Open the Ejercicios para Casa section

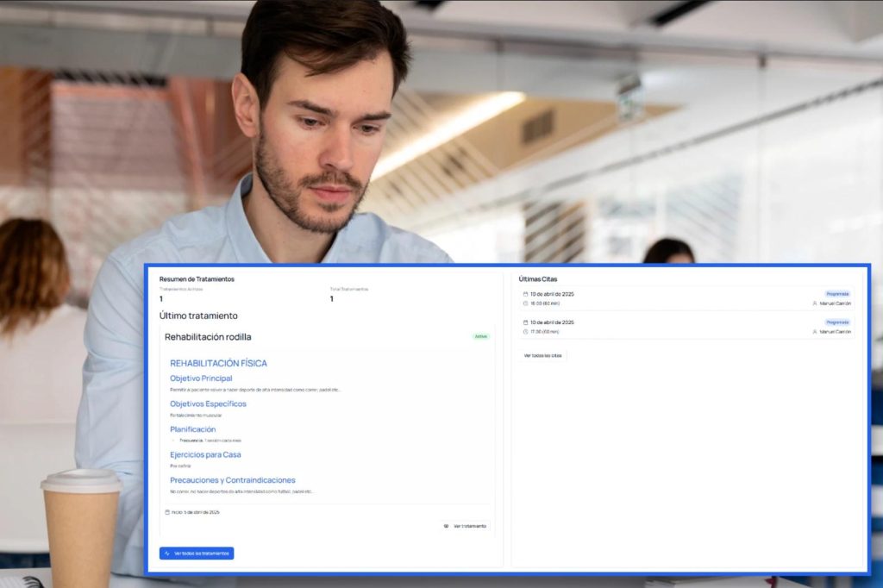pos(205,454)
